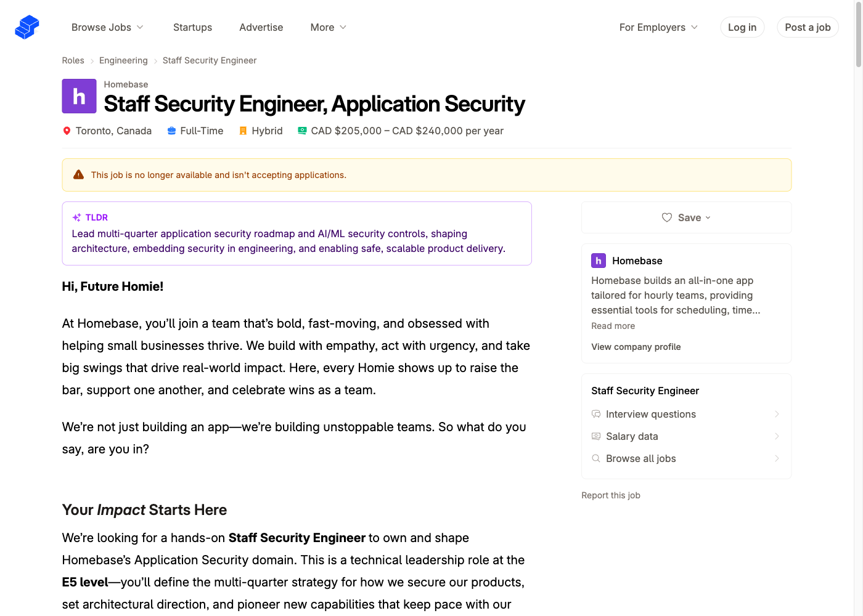The image size is (863, 616).
Task: Click the Salary data money icon
Action: click(x=596, y=436)
